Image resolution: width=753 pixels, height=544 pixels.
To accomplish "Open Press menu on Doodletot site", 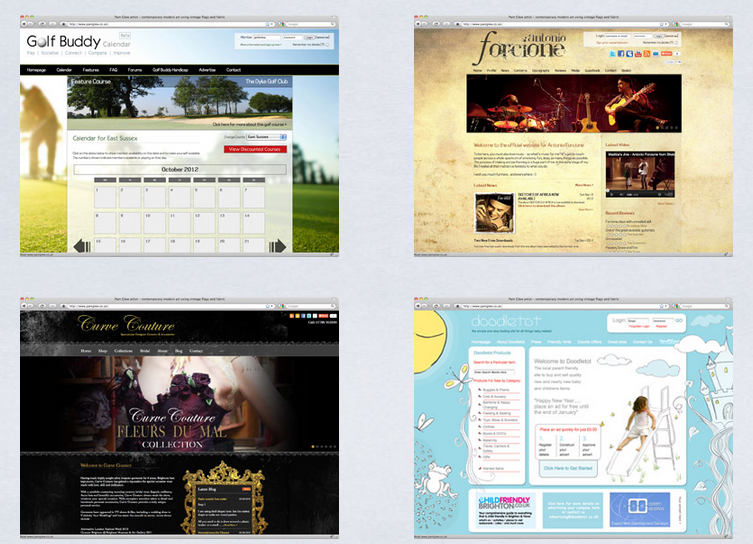I will [x=536, y=342].
